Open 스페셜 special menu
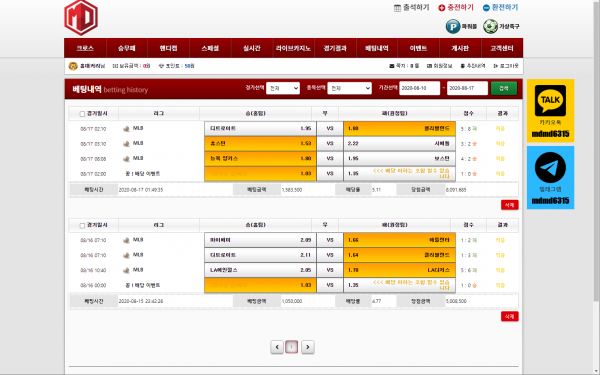This screenshot has height=375, width=600. (x=210, y=48)
